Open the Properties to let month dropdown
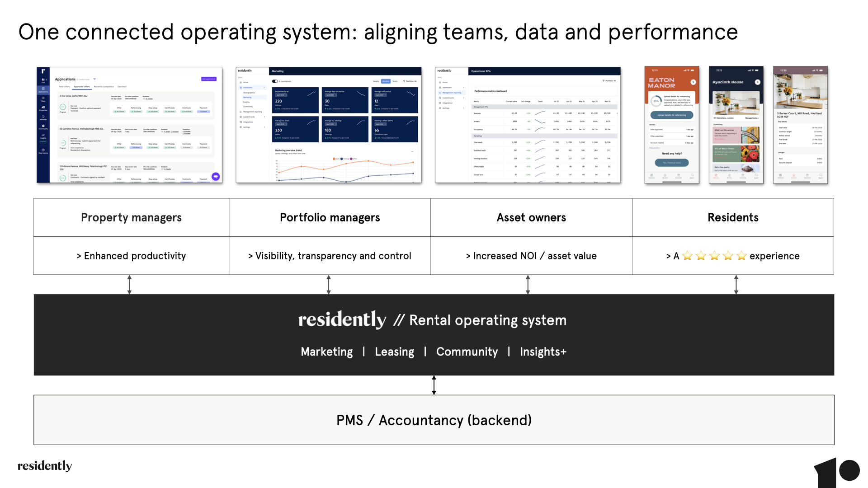 (281, 95)
